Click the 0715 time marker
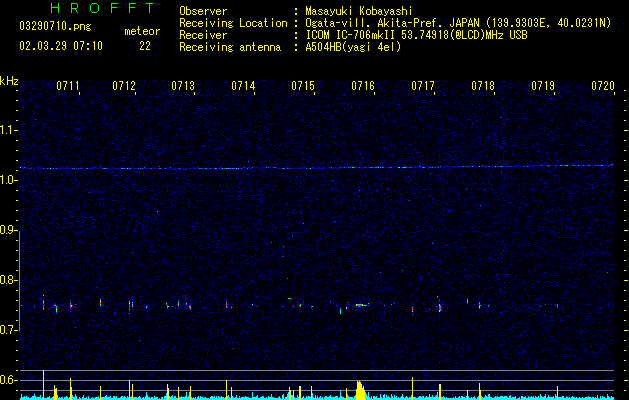The height and width of the screenshot is (400, 629). tap(303, 86)
